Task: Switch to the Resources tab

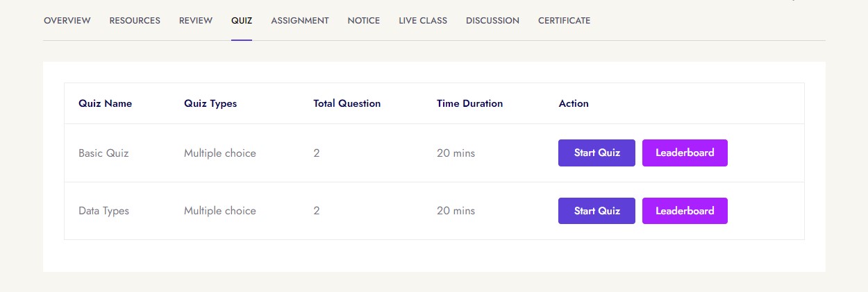Action: pyautogui.click(x=135, y=21)
